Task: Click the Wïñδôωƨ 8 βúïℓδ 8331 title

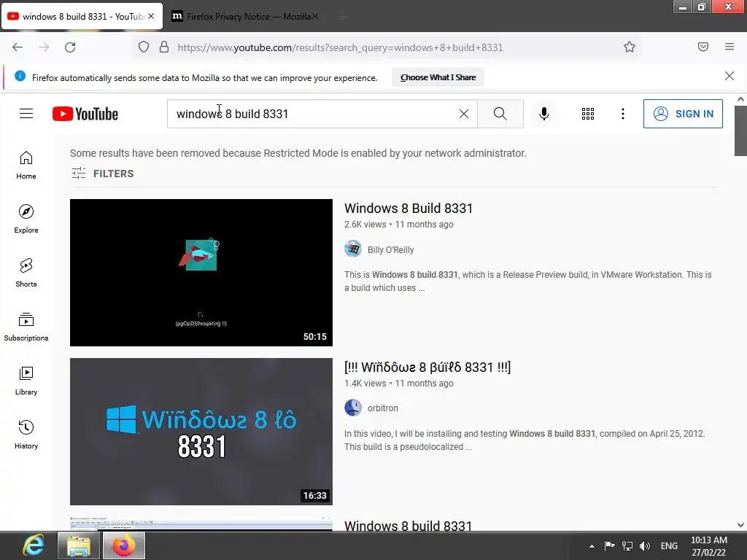Action: click(x=427, y=367)
